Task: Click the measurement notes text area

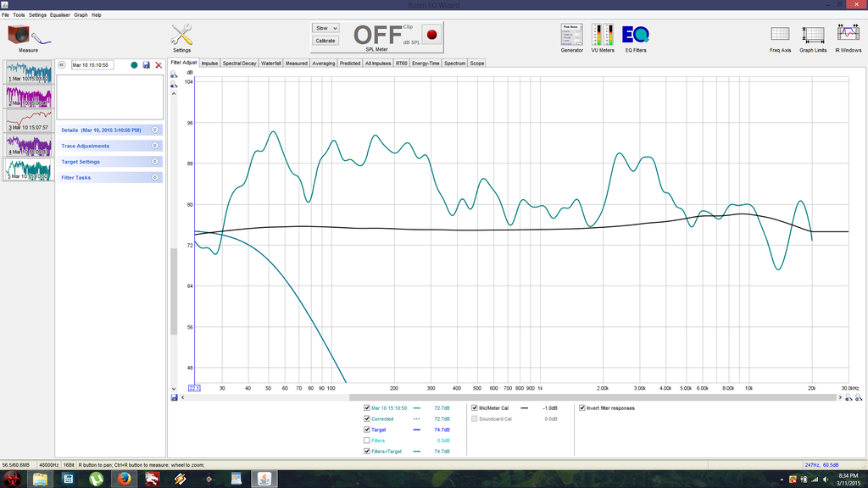Action: click(x=109, y=97)
